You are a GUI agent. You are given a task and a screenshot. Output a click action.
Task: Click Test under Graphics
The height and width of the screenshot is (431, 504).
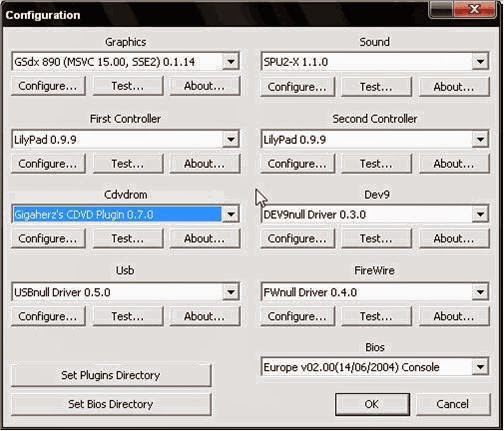(128, 86)
